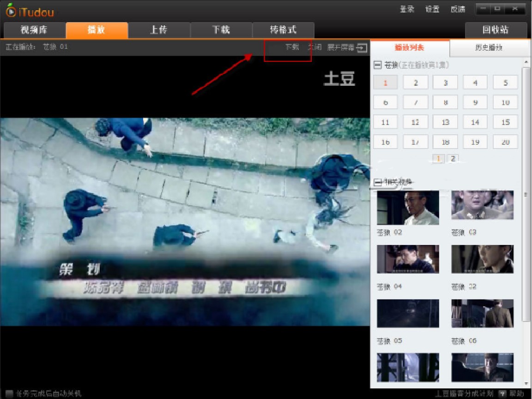Click the 展开屏幕 expand icon
This screenshot has height=399, width=532.
[362, 48]
